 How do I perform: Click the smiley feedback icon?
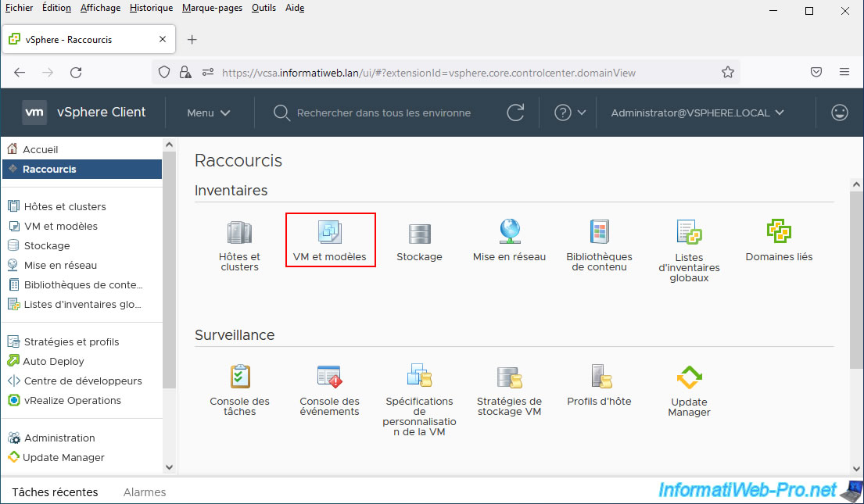point(839,113)
